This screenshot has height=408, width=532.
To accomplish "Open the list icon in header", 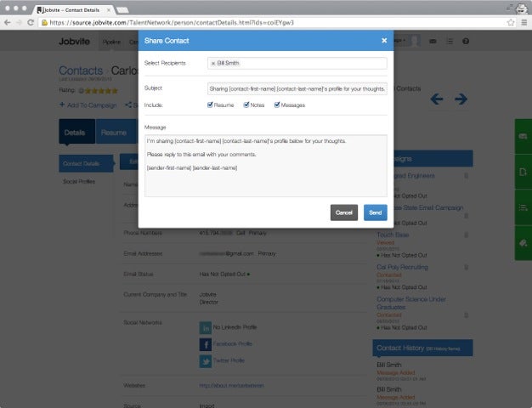I will point(450,41).
